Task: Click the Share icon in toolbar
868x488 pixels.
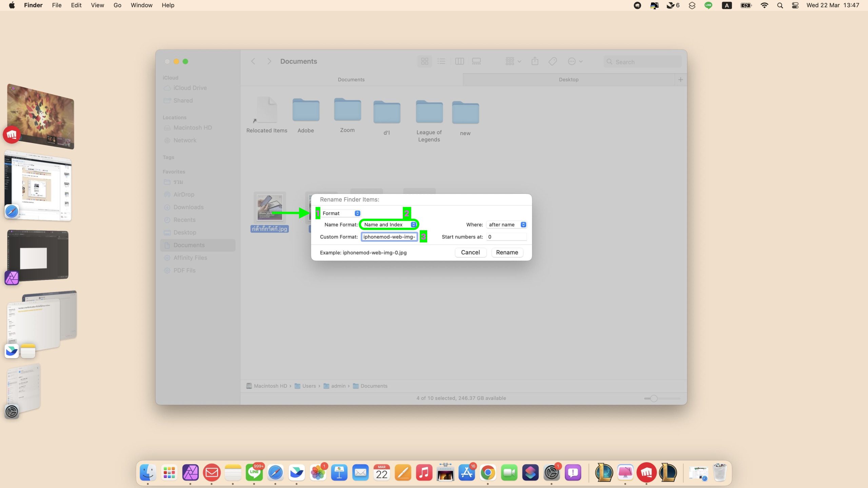Action: (x=535, y=61)
